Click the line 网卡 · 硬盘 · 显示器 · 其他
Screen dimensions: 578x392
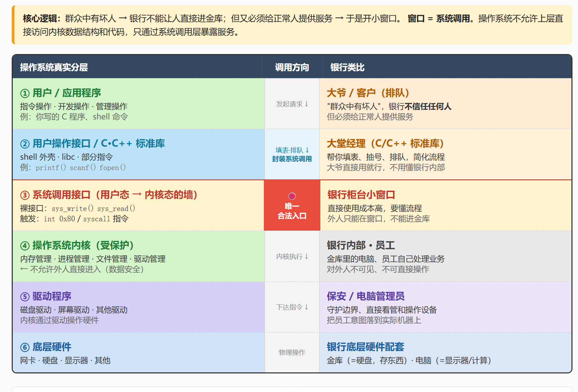tap(65, 360)
